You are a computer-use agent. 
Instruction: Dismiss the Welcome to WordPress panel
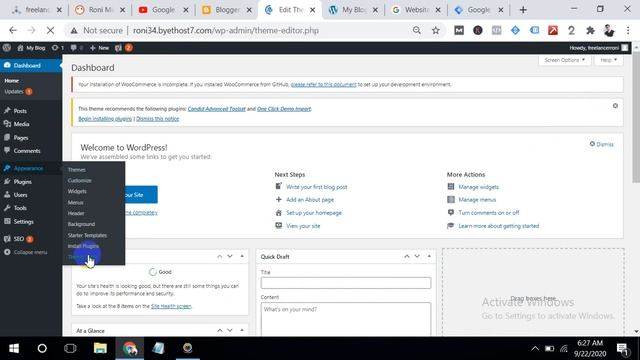pyautogui.click(x=602, y=144)
